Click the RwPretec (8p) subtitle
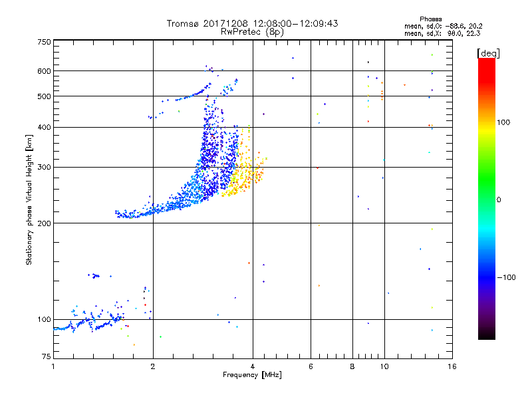532x399 pixels. (252, 31)
